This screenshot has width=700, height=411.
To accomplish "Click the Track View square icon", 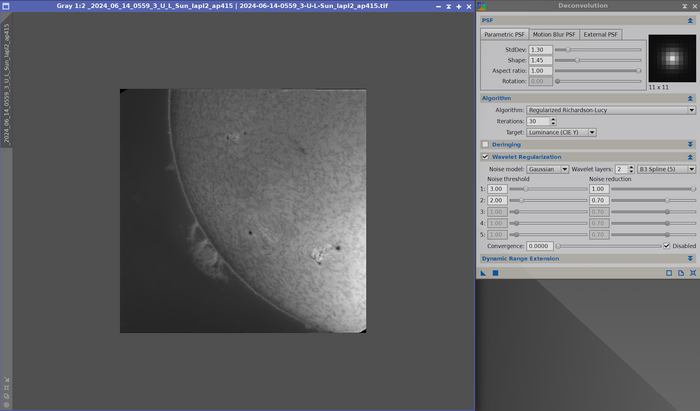I will click(669, 272).
